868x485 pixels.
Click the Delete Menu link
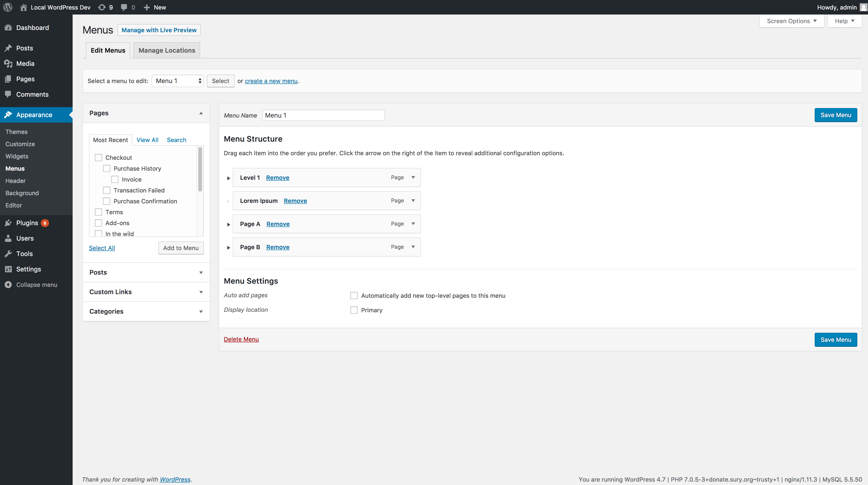(241, 339)
